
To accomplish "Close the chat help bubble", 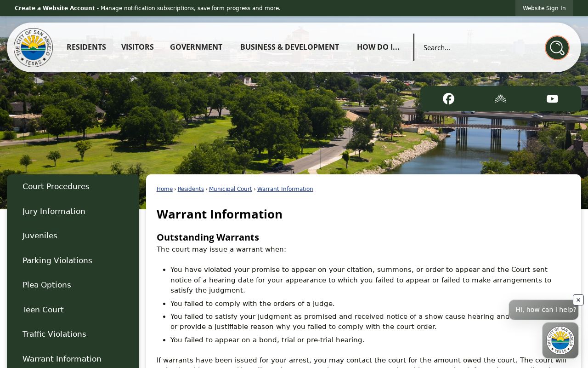I will click(578, 300).
